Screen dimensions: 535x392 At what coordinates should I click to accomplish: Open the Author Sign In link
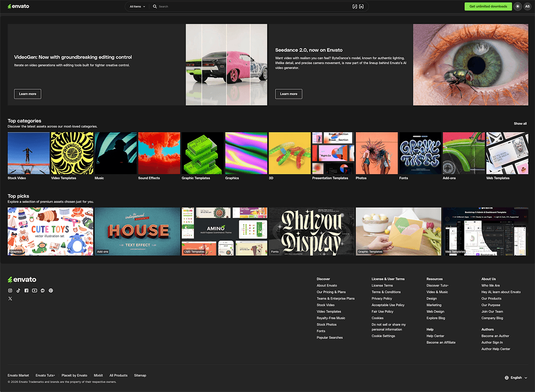tap(492, 342)
